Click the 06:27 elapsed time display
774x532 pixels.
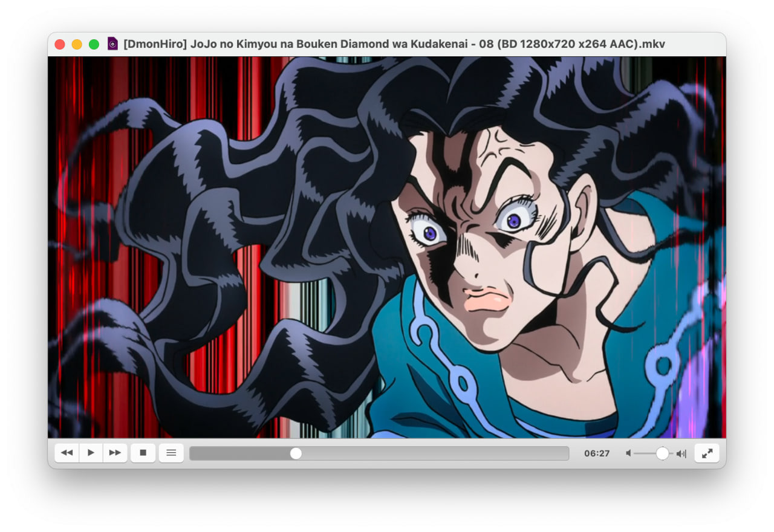tap(597, 453)
